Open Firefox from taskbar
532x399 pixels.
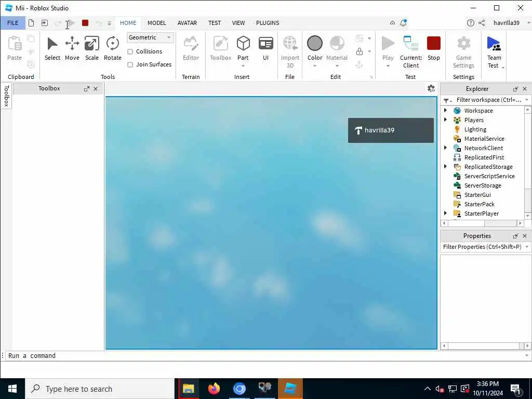tap(214, 389)
